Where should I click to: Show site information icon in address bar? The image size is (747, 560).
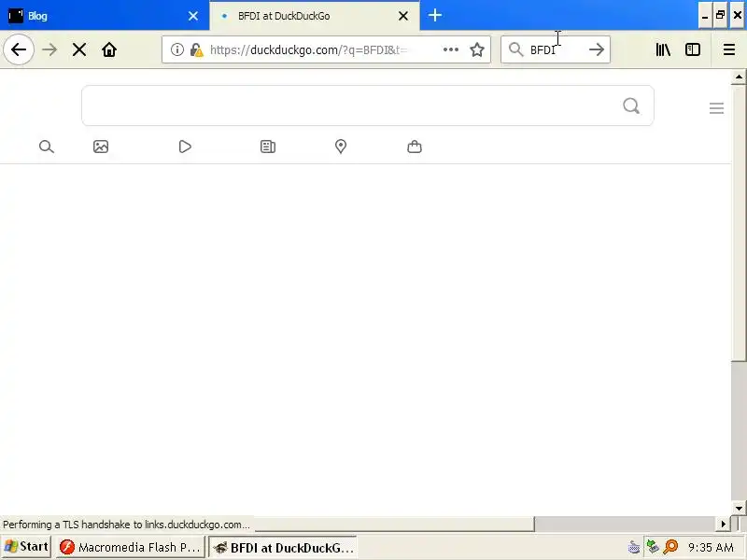176,49
